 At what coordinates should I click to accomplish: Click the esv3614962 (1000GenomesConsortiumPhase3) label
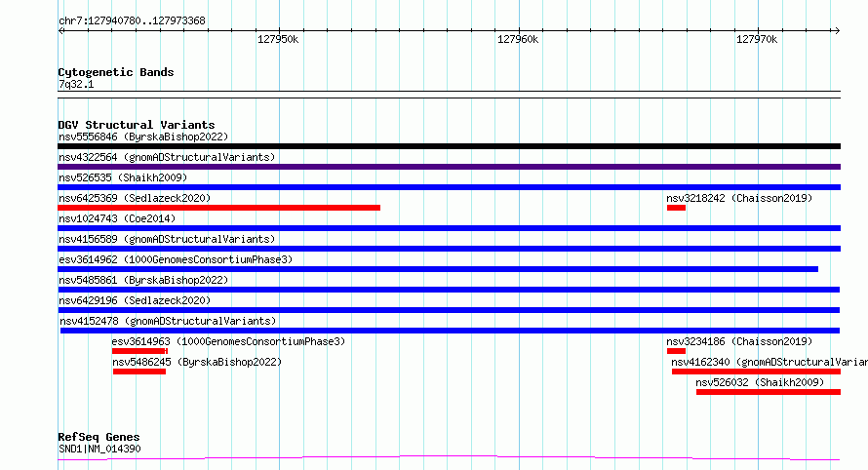click(176, 259)
